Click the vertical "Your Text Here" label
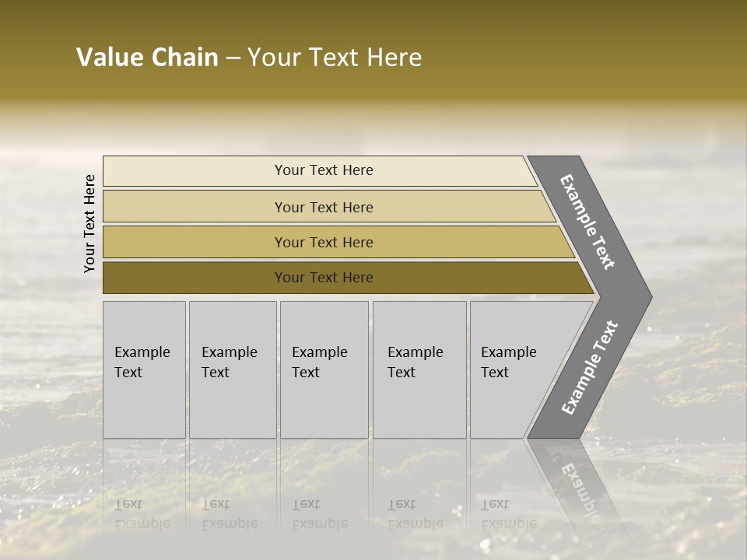747x560 pixels. 89,223
